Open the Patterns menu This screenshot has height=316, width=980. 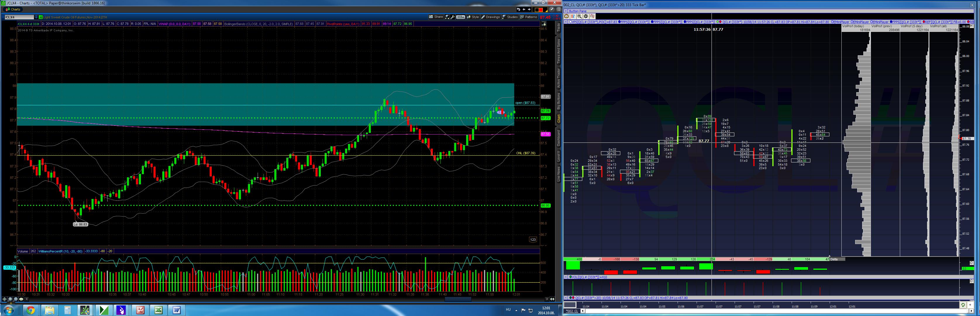(529, 17)
